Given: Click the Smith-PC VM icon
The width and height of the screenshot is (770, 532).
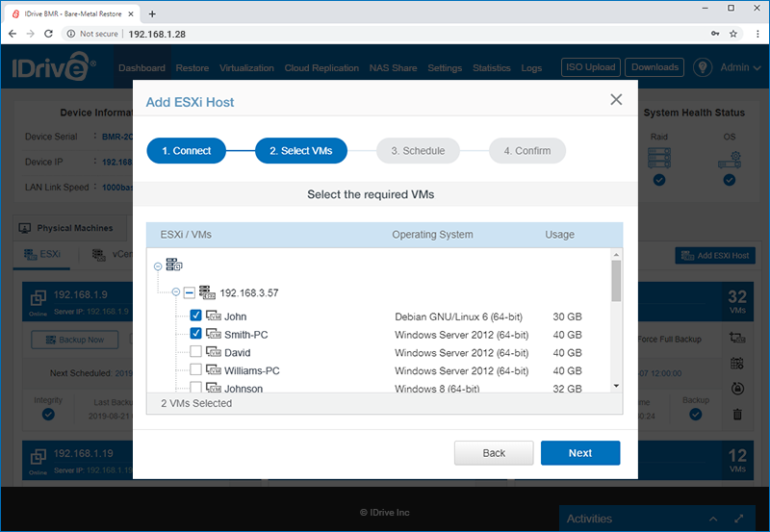Looking at the screenshot, I should (x=213, y=334).
